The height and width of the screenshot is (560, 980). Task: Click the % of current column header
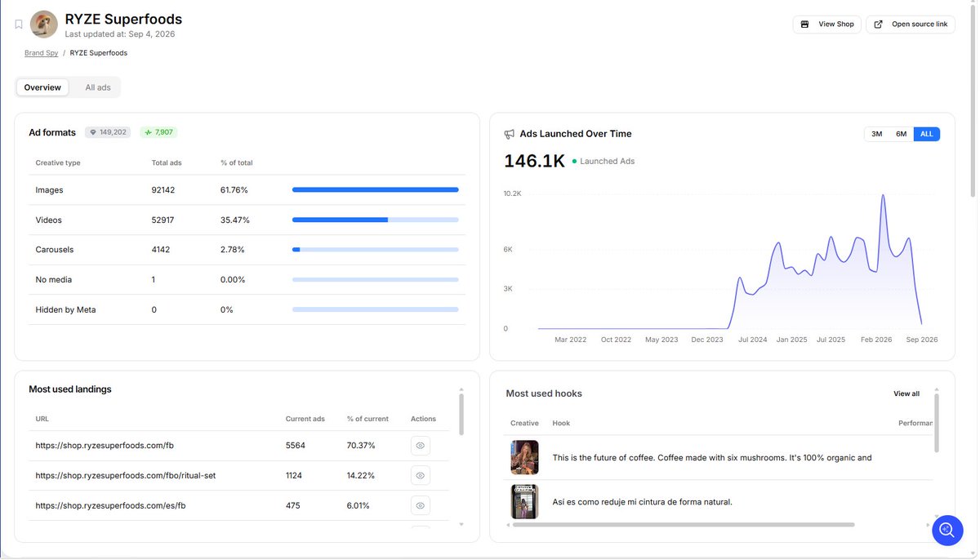(x=367, y=419)
